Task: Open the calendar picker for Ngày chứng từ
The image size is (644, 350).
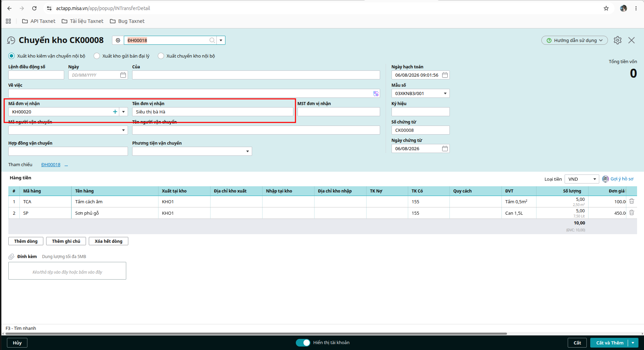Action: (x=445, y=148)
